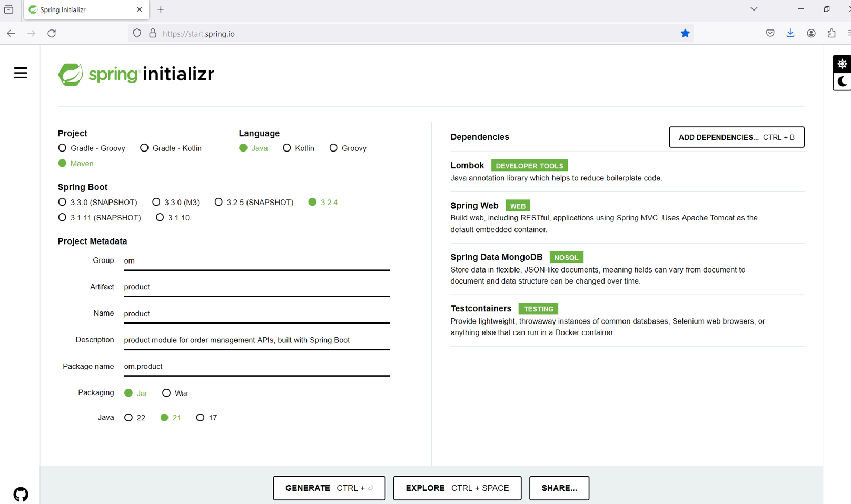Image resolution: width=851 pixels, height=504 pixels.
Task: Click the Spring Web dependency entry
Action: pyautogui.click(x=627, y=218)
